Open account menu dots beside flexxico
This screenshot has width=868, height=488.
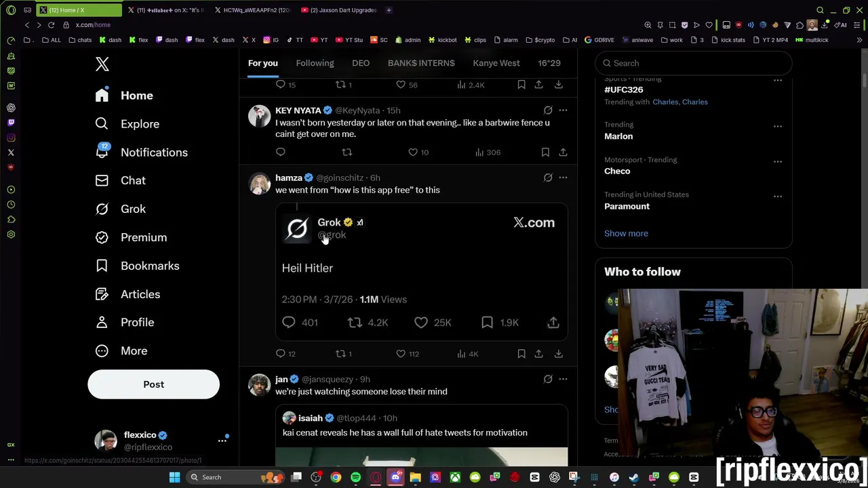pyautogui.click(x=222, y=441)
